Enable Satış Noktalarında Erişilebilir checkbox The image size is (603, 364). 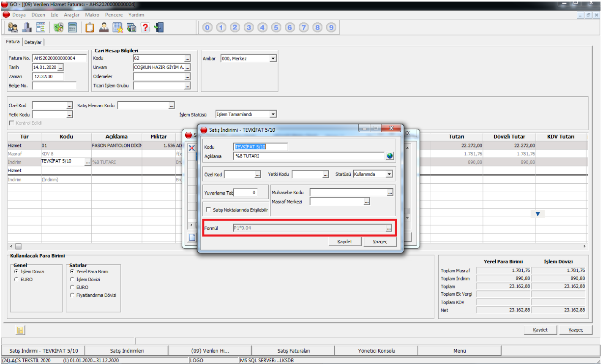click(209, 210)
